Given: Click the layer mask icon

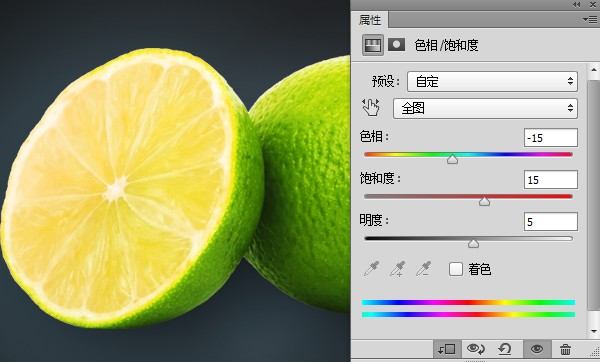Looking at the screenshot, I should tap(396, 45).
